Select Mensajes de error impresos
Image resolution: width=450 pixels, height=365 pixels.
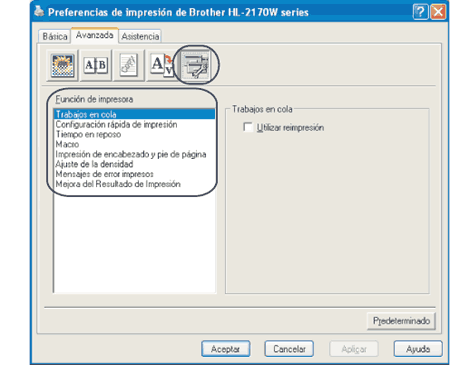pyautogui.click(x=134, y=174)
